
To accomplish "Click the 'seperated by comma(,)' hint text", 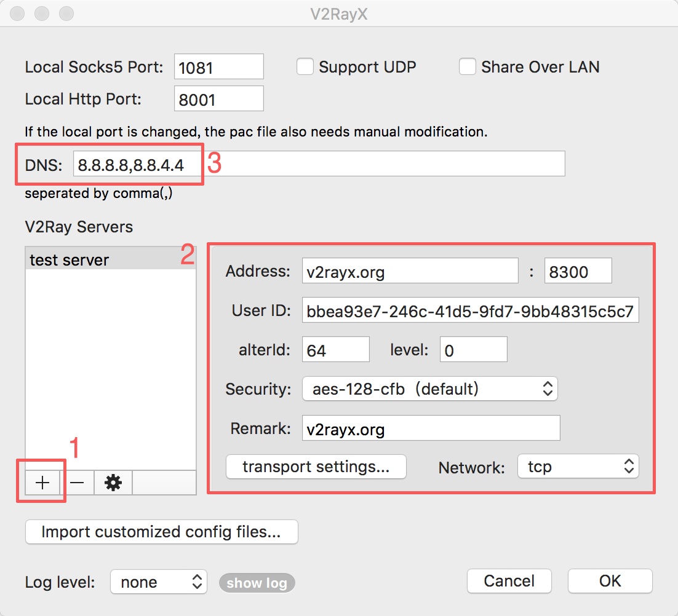I will (98, 193).
